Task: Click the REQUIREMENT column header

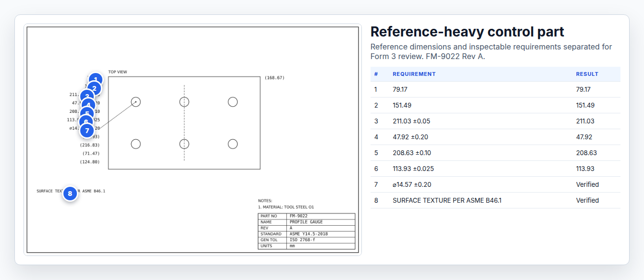Action: click(414, 74)
